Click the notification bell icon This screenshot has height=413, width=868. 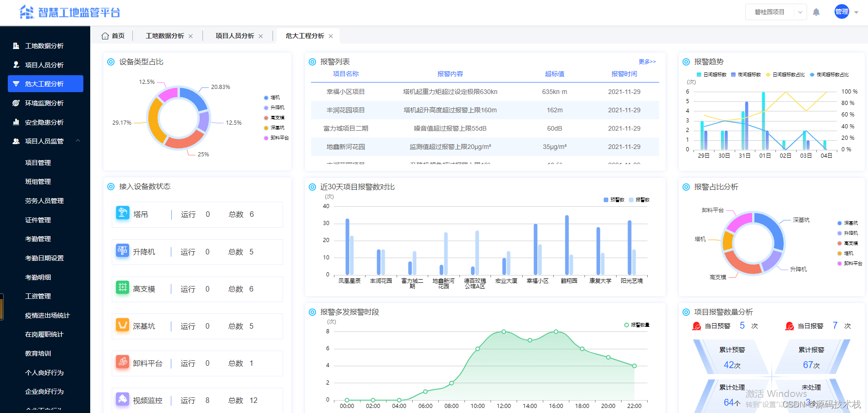point(816,12)
